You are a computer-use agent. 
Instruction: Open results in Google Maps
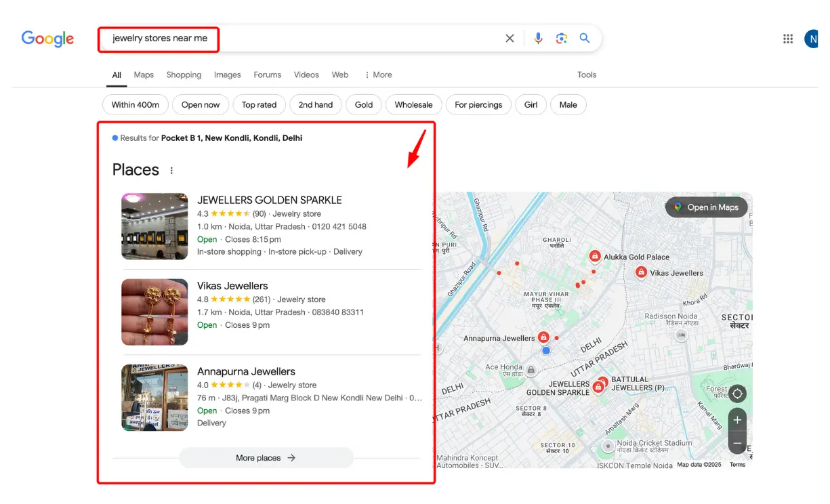(706, 207)
